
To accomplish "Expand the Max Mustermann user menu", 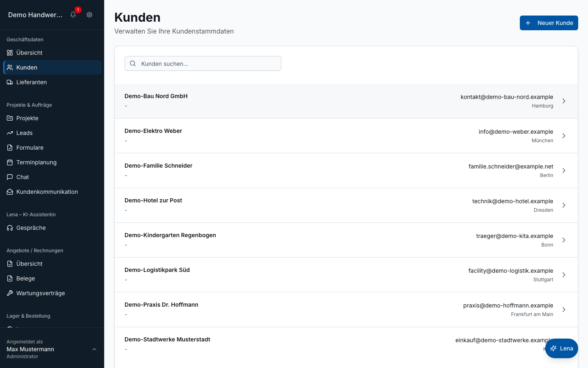I will (x=52, y=349).
